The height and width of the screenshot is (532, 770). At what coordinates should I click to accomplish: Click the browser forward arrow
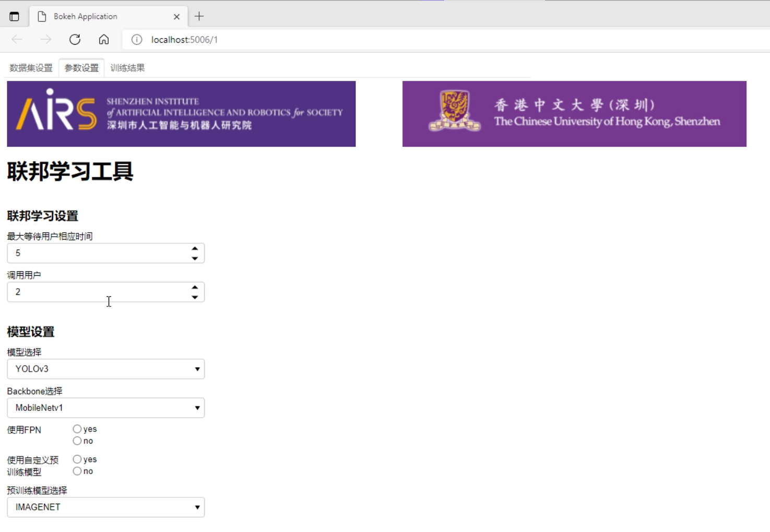click(45, 39)
